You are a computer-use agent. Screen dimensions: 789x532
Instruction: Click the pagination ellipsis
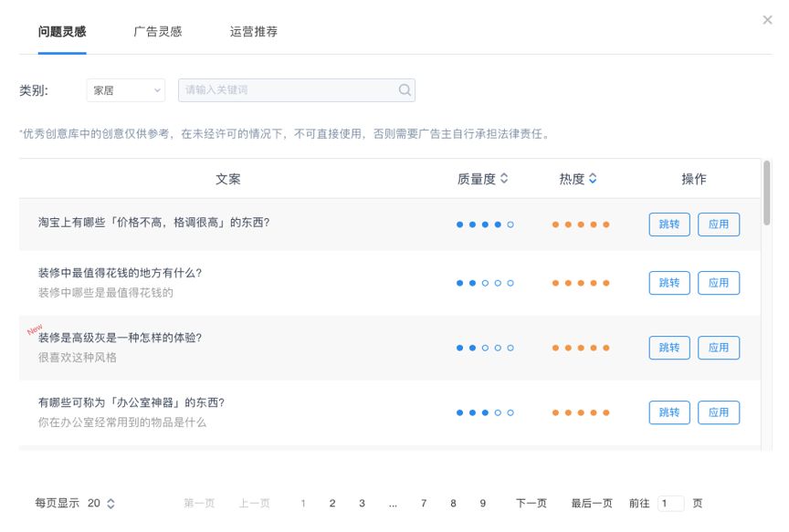pos(393,504)
